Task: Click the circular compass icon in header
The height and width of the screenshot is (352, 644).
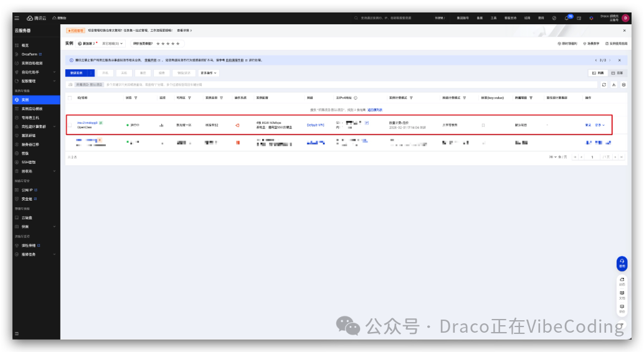Action: coord(554,18)
